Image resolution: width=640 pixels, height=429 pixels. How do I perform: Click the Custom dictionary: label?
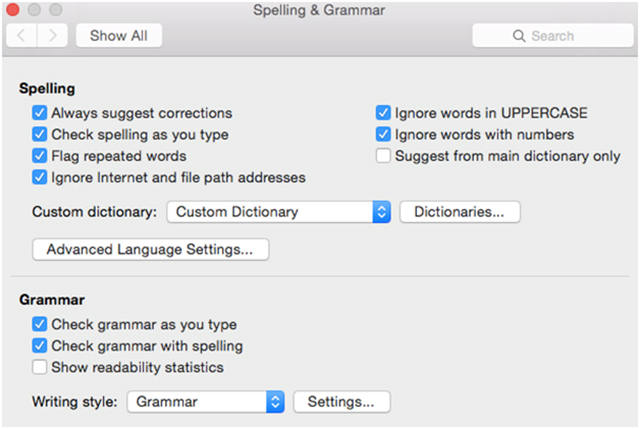[94, 212]
